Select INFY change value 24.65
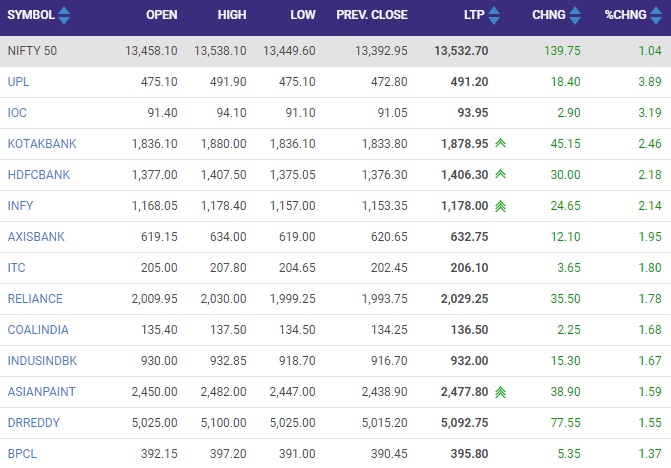Image resolution: width=671 pixels, height=468 pixels. [565, 206]
